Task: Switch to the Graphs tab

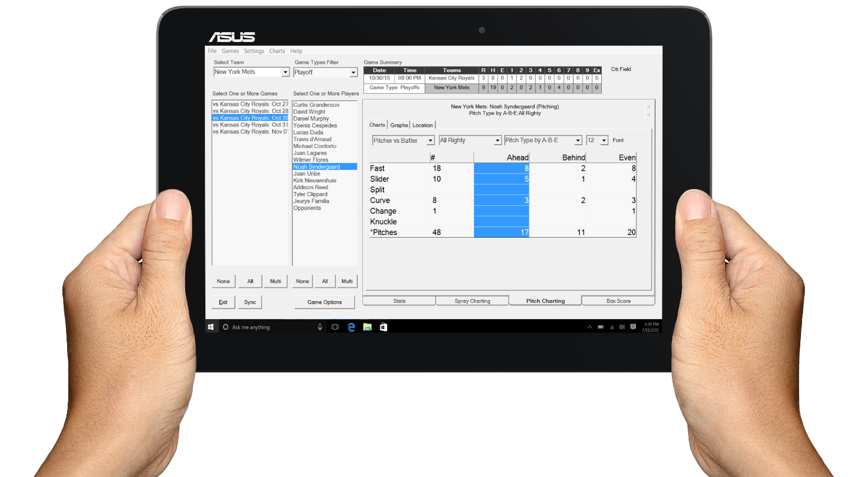Action: coord(399,125)
